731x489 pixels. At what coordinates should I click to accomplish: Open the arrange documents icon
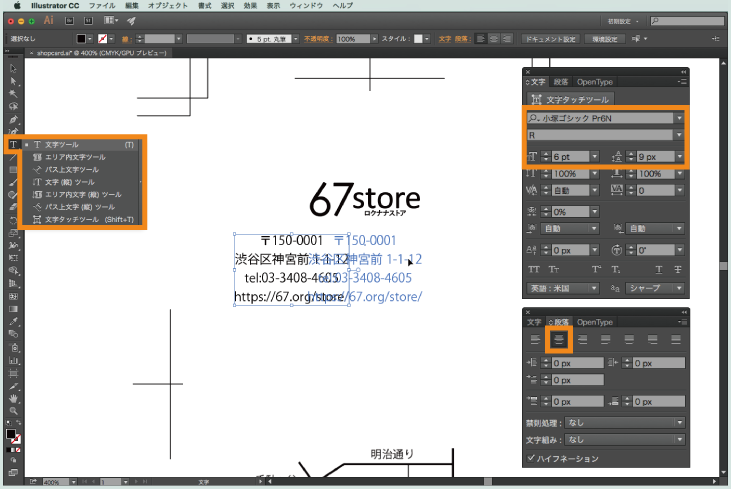111,21
